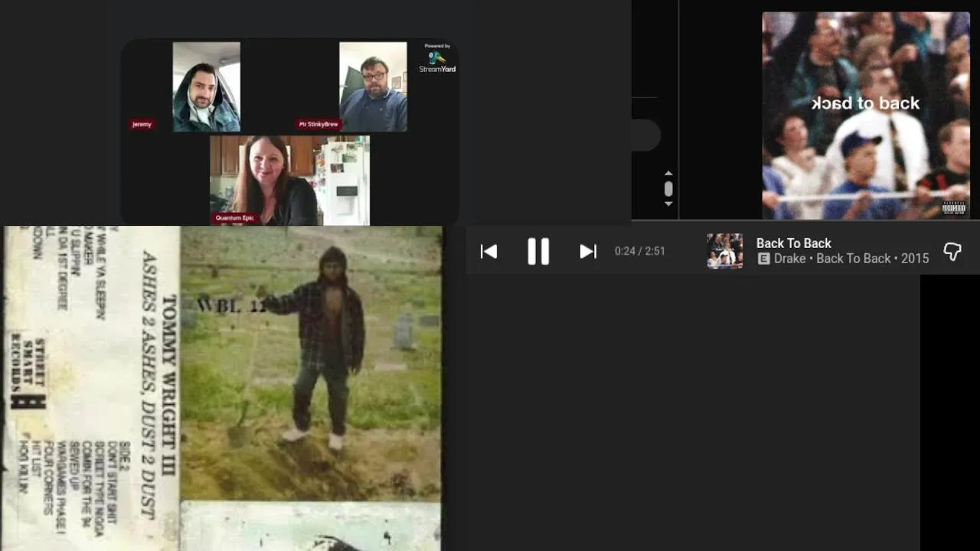Image resolution: width=980 pixels, height=551 pixels.
Task: Click the Jeremy name label
Action: pos(142,124)
